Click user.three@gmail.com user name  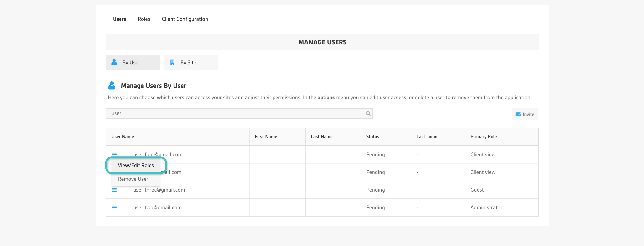159,190
